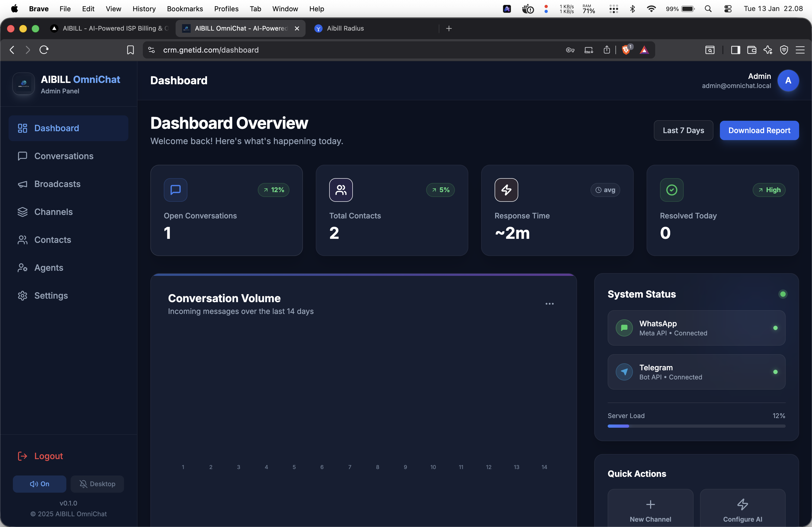Viewport: 812px width, 527px height.
Task: Toggle Desktop notifications button
Action: 97,484
